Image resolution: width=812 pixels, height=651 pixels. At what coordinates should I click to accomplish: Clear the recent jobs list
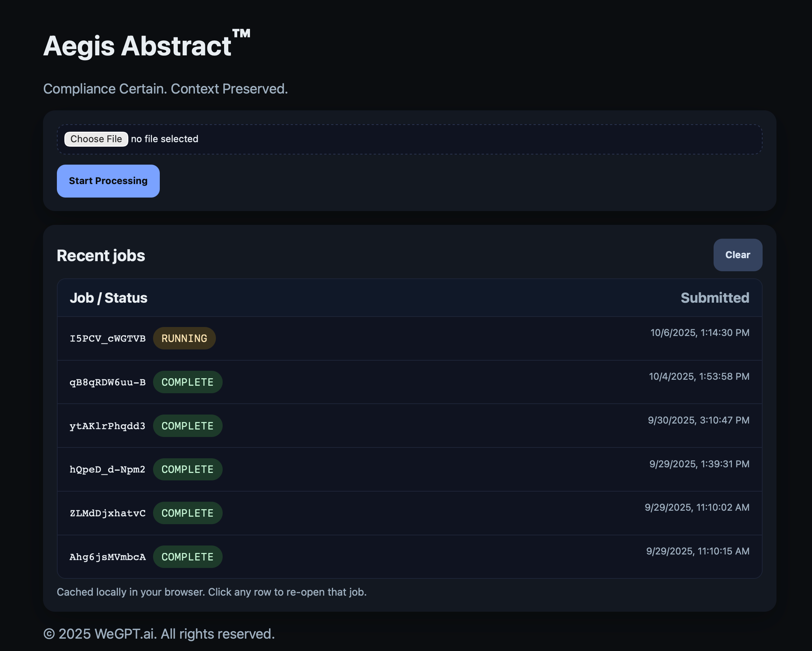pos(737,255)
